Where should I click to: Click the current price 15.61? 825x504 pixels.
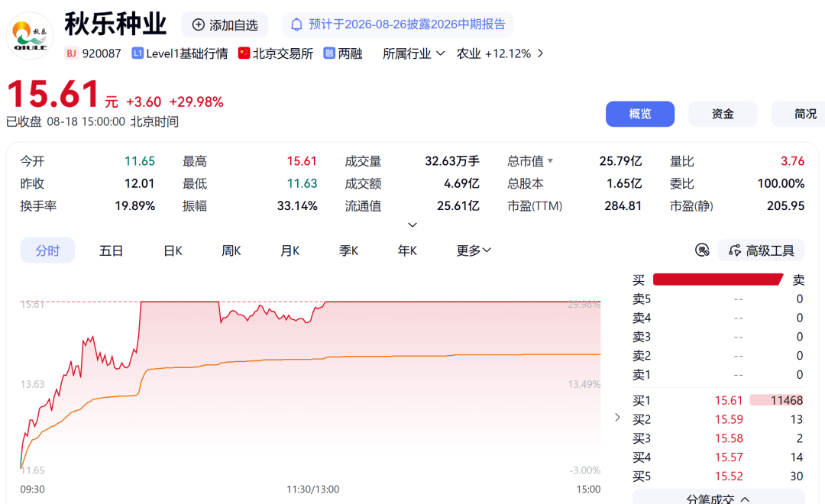pos(53,95)
